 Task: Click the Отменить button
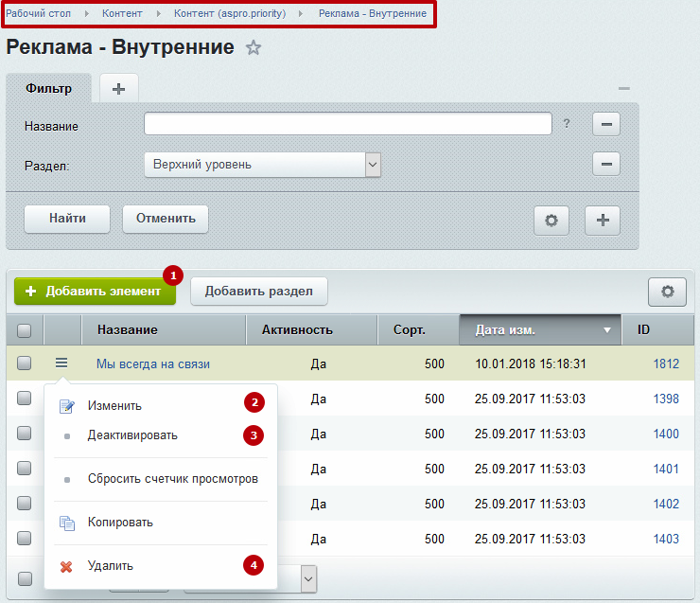166,219
